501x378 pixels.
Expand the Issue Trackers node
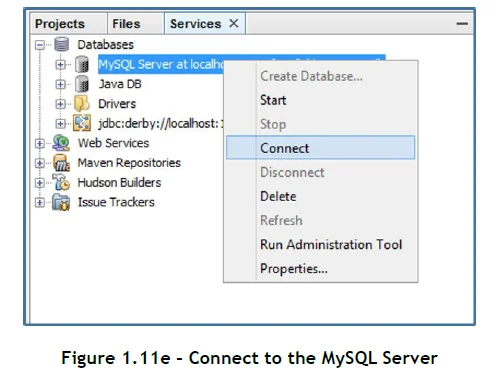click(40, 202)
